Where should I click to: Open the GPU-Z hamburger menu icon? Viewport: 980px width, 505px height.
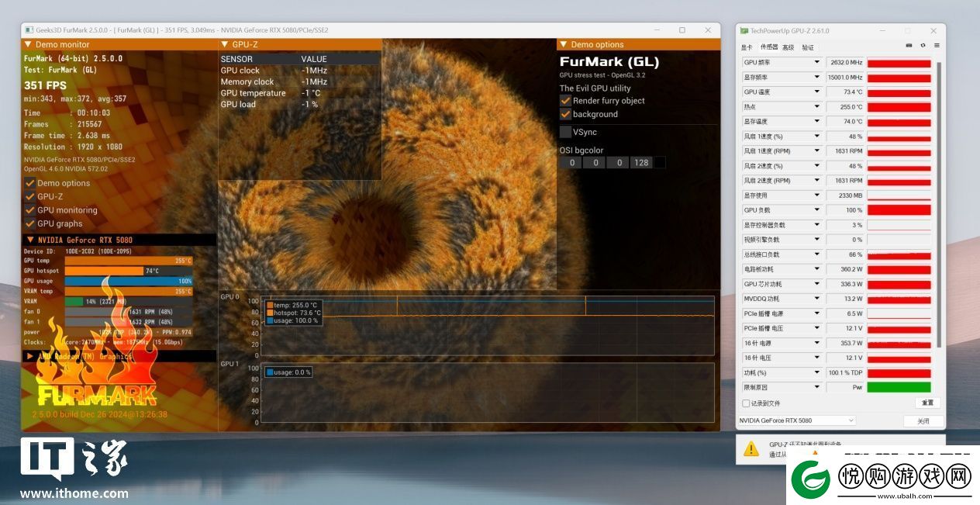(x=937, y=46)
